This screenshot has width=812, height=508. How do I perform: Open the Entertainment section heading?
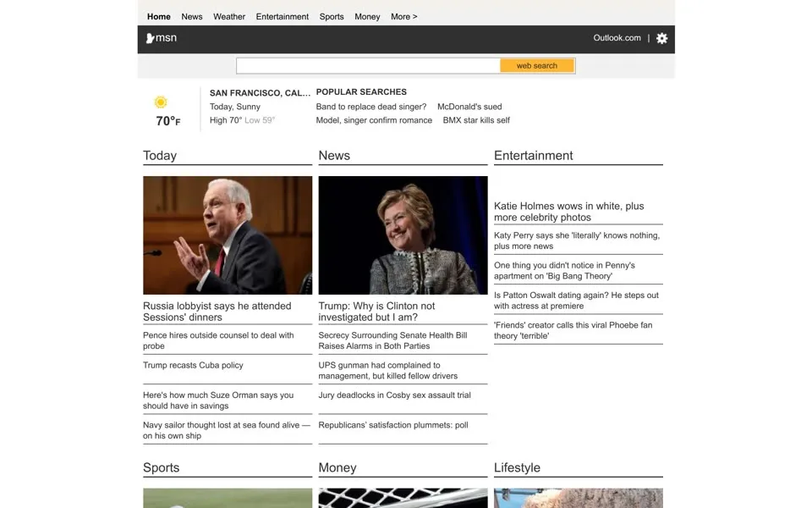[x=534, y=156]
